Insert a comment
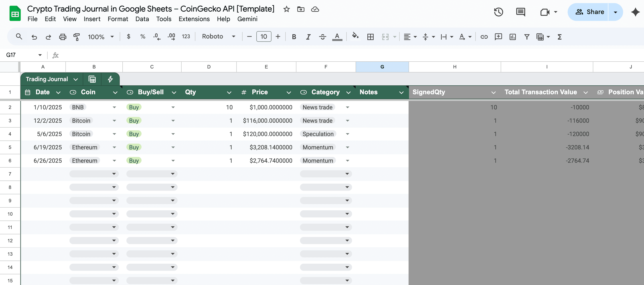 click(x=498, y=37)
